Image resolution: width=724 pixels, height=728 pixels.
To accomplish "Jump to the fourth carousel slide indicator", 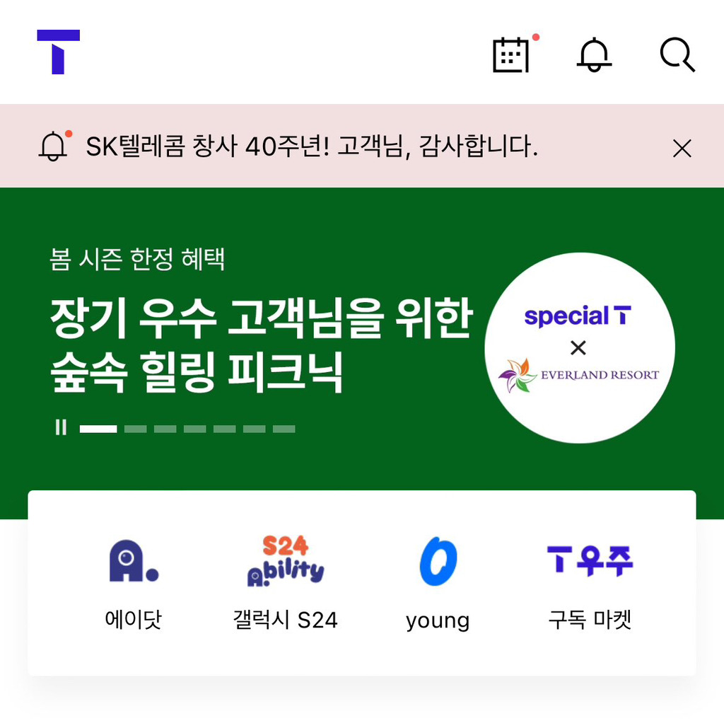I will (195, 429).
